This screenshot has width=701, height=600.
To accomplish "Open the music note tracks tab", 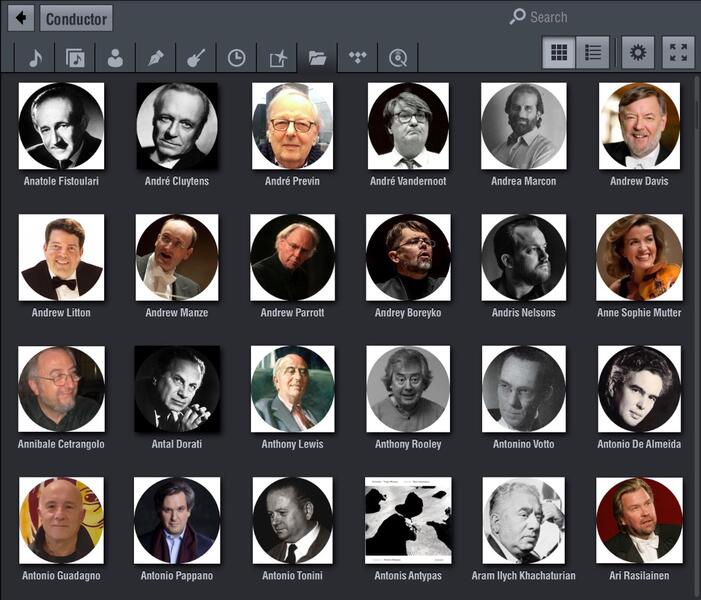I will pyautogui.click(x=35, y=58).
